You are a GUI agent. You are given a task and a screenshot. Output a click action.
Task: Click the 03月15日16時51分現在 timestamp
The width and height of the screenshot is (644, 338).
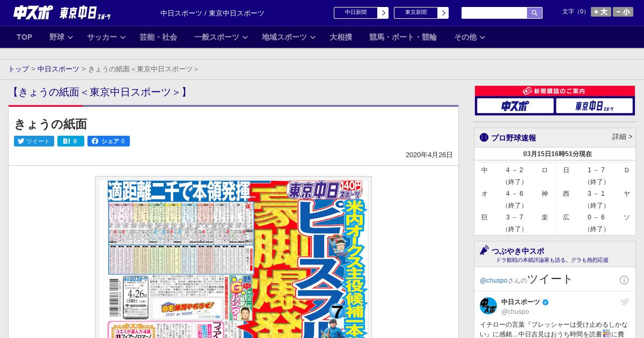558,154
